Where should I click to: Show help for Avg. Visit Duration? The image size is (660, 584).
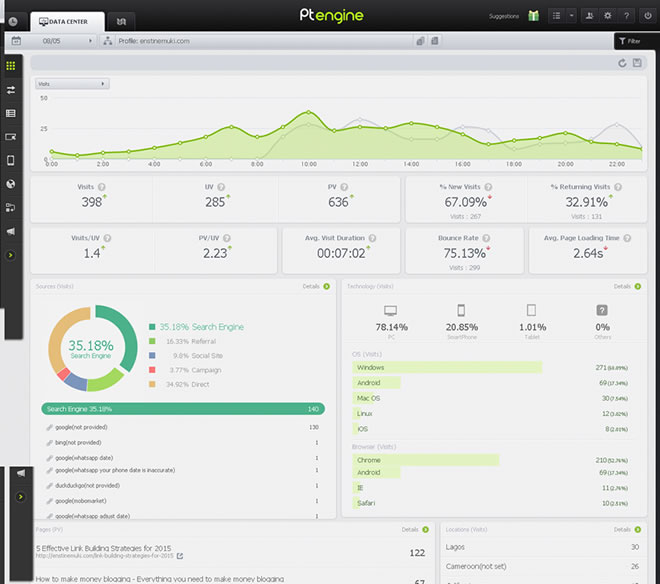pos(373,238)
